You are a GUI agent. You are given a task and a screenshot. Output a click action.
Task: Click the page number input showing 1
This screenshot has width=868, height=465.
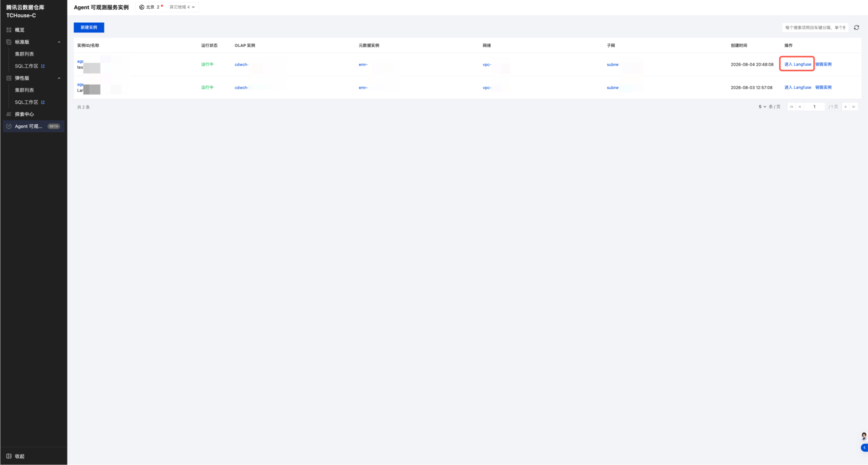(814, 107)
